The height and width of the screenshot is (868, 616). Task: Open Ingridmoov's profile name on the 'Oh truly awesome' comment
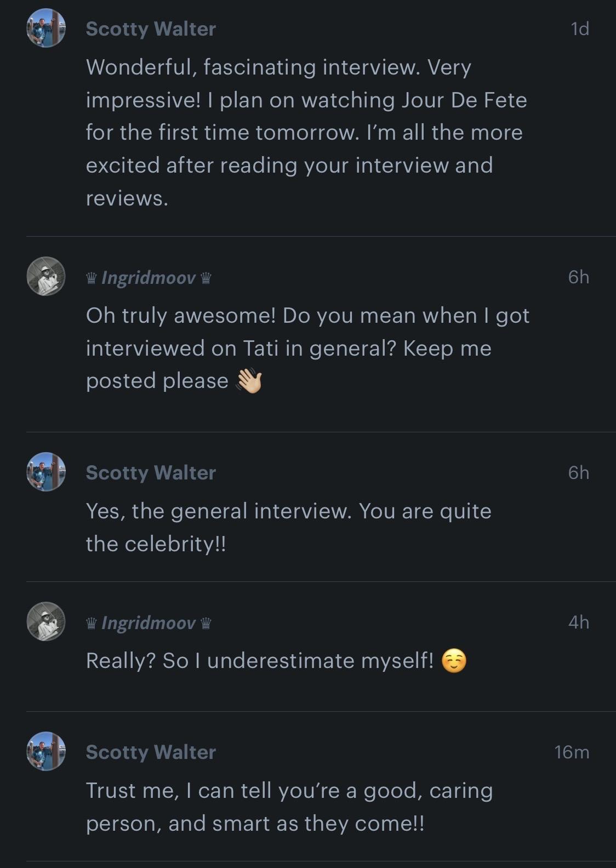tap(149, 278)
